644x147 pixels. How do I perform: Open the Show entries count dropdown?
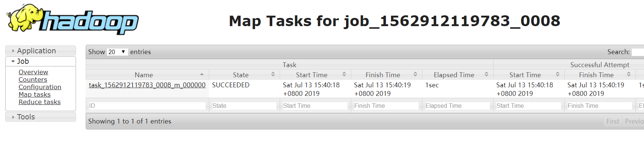pyautogui.click(x=117, y=52)
